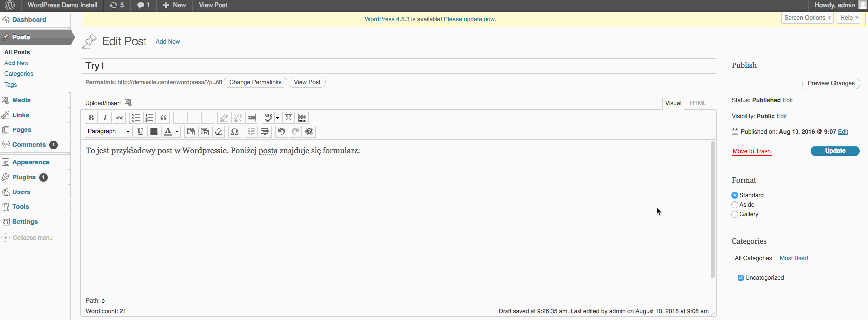
Task: Click Change Permalinks button
Action: (255, 82)
